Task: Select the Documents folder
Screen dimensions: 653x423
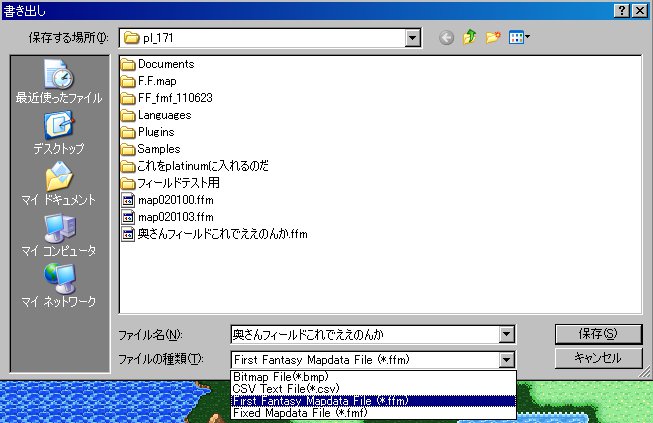Action: click(158, 64)
